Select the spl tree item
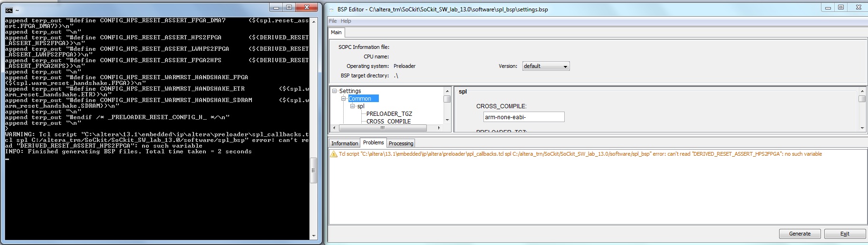Screen dimensions: 868x245 tap(361, 106)
